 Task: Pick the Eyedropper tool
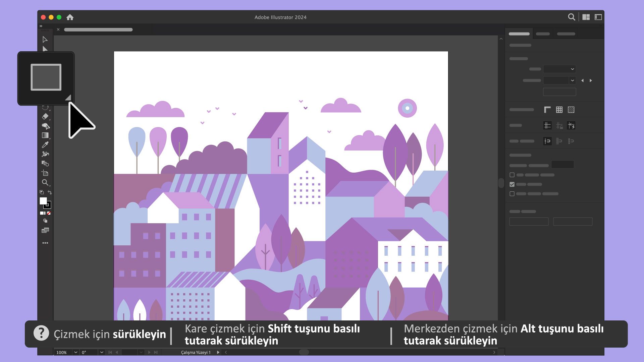[x=46, y=144]
